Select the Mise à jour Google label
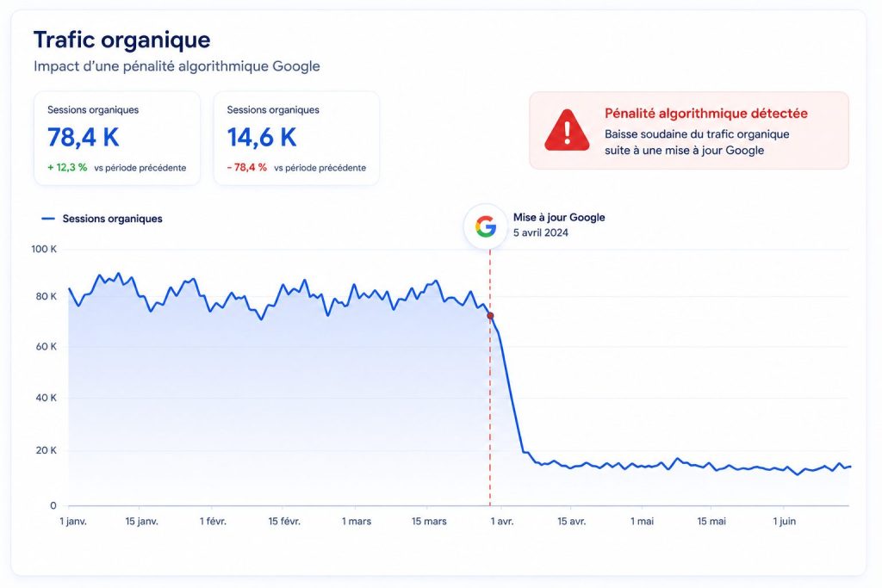The height and width of the screenshot is (588, 882). [x=559, y=218]
